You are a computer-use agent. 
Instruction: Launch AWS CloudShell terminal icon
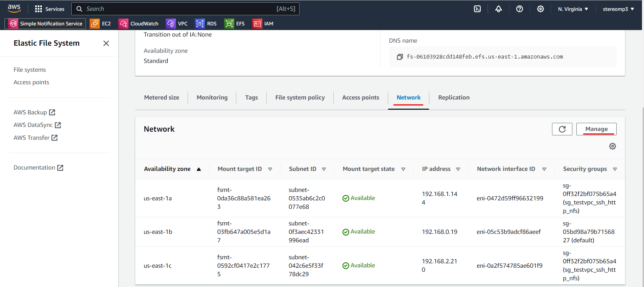pos(477,9)
